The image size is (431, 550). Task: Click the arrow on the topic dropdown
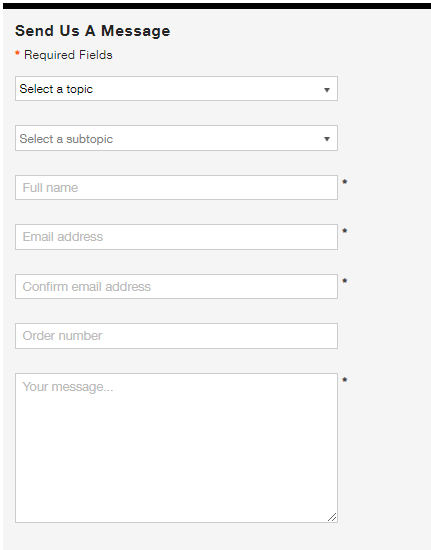pyautogui.click(x=327, y=90)
